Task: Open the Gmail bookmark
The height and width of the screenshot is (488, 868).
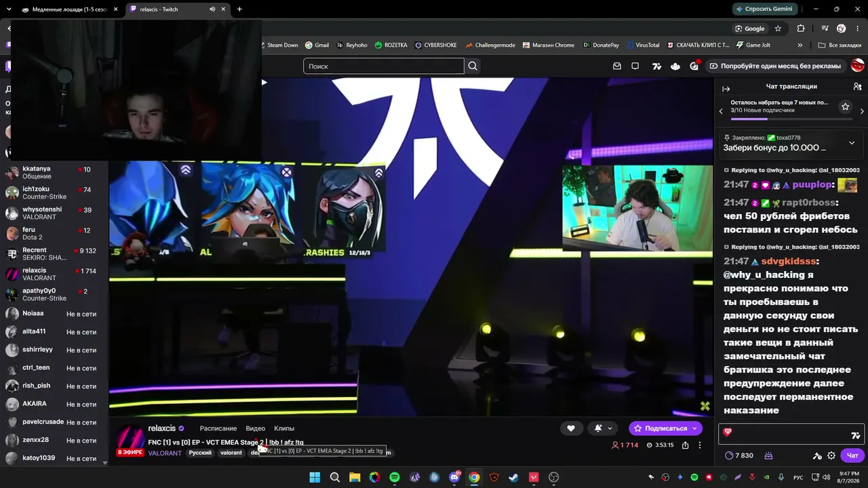Action: [x=317, y=45]
